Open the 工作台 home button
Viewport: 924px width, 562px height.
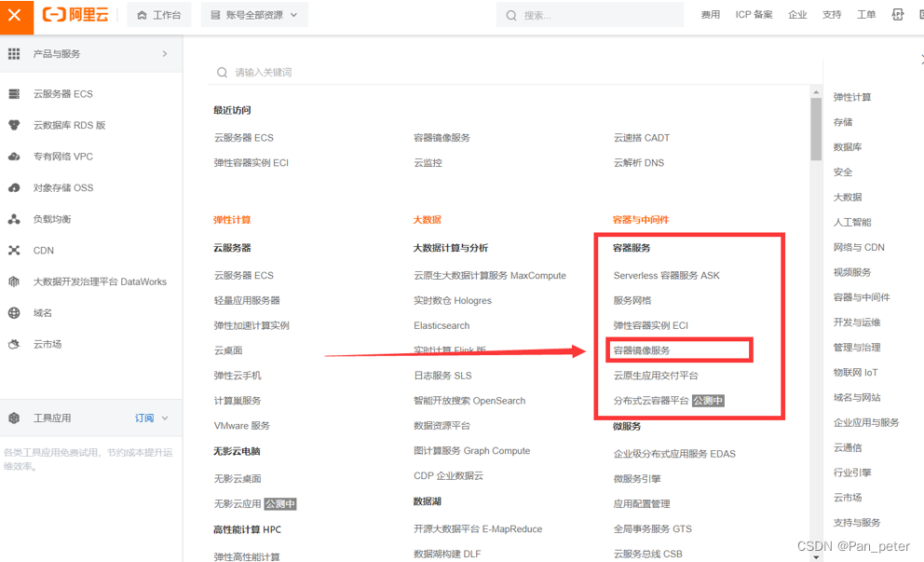[x=159, y=15]
